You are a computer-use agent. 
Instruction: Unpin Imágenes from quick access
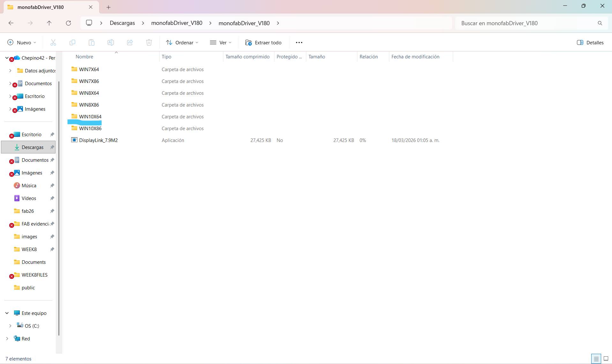click(x=52, y=173)
